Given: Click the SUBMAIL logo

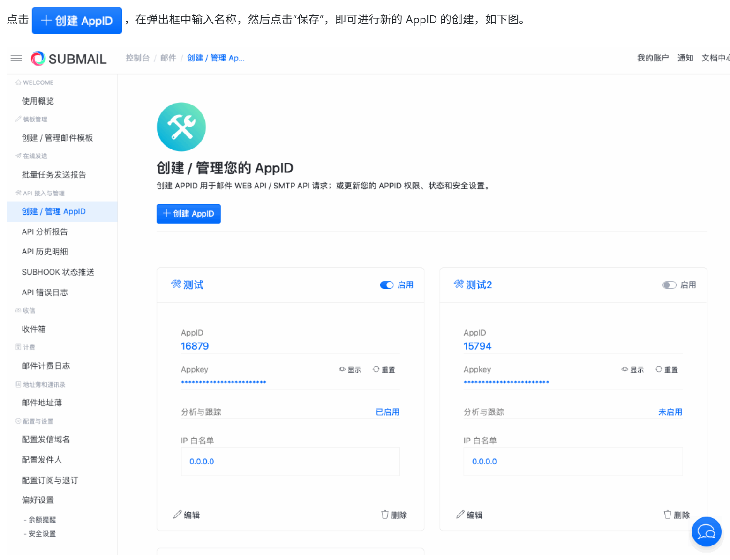Looking at the screenshot, I should [69, 59].
